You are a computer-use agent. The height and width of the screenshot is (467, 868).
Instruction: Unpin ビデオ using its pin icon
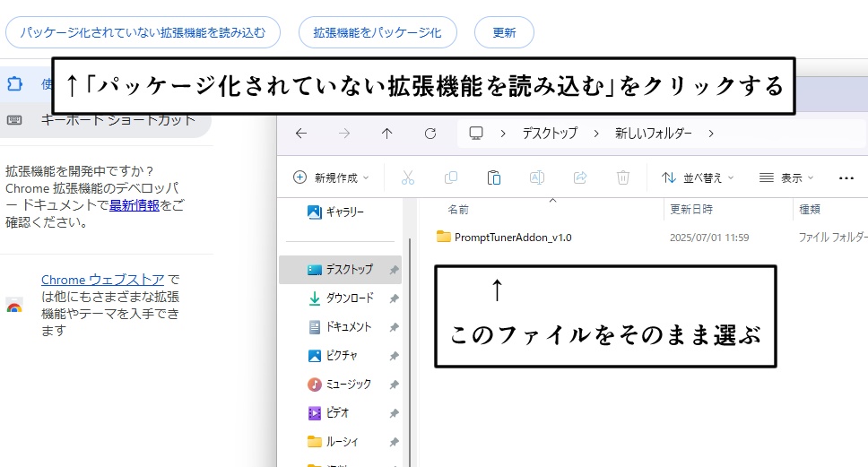[x=394, y=414]
